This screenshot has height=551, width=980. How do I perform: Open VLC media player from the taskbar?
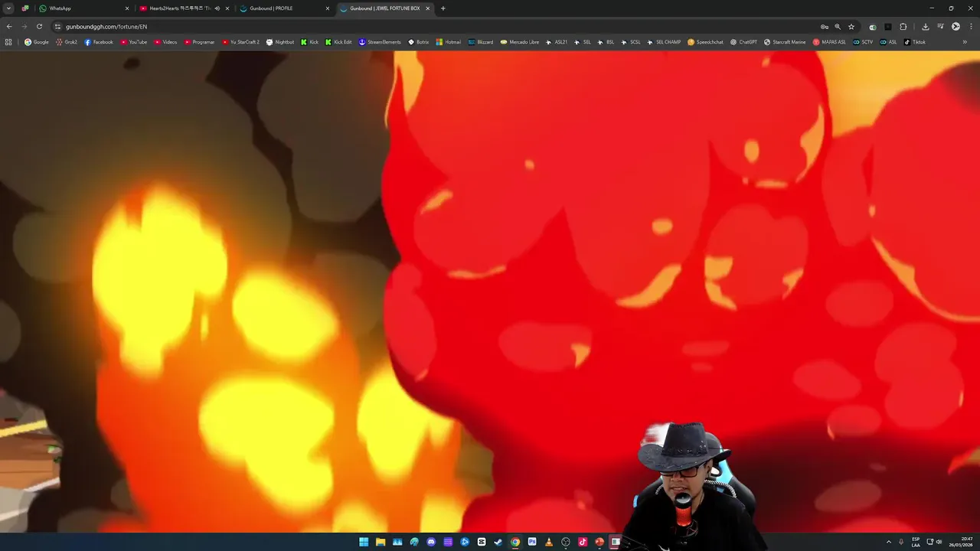[x=549, y=542]
